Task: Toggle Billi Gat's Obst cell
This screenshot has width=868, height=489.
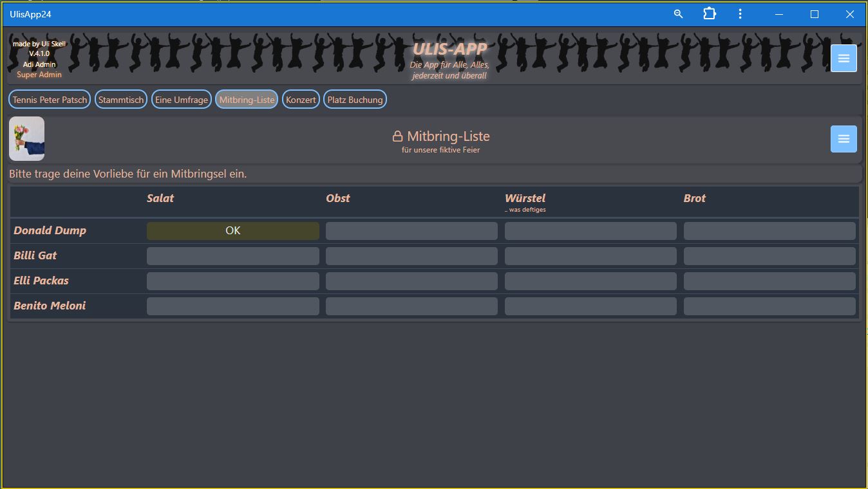Action: coord(411,256)
